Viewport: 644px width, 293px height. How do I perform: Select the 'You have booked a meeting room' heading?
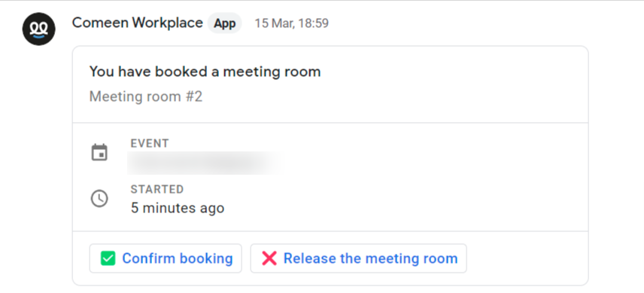click(x=205, y=72)
